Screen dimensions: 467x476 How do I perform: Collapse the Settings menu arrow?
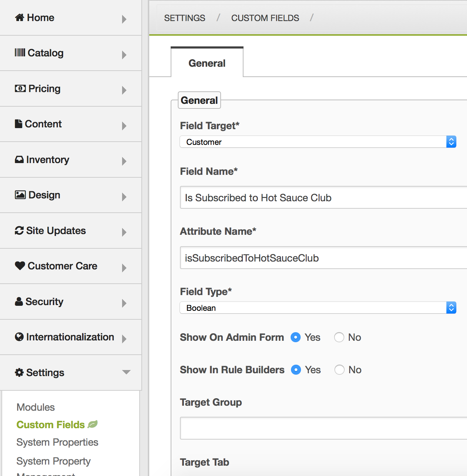[x=126, y=372]
